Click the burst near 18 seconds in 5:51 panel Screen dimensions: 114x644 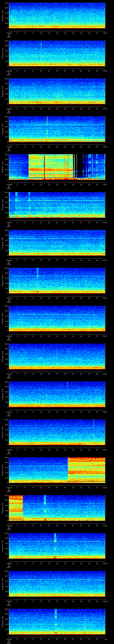pyautogui.click(x=38, y=272)
